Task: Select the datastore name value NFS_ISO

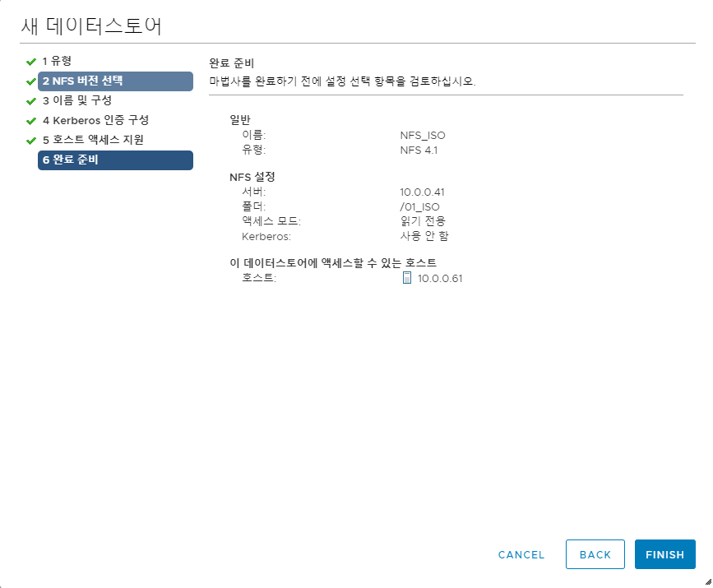Action: [x=423, y=136]
